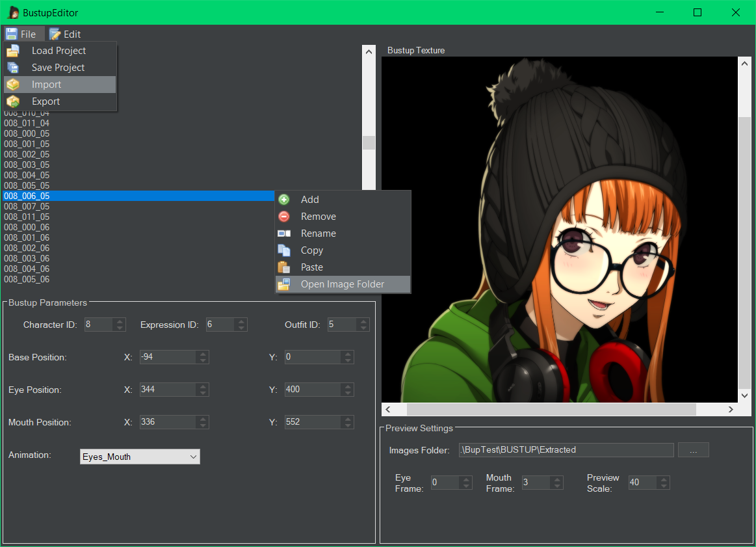The height and width of the screenshot is (547, 756).
Task: Click the texture preview scroll down arrow
Action: pos(744,395)
